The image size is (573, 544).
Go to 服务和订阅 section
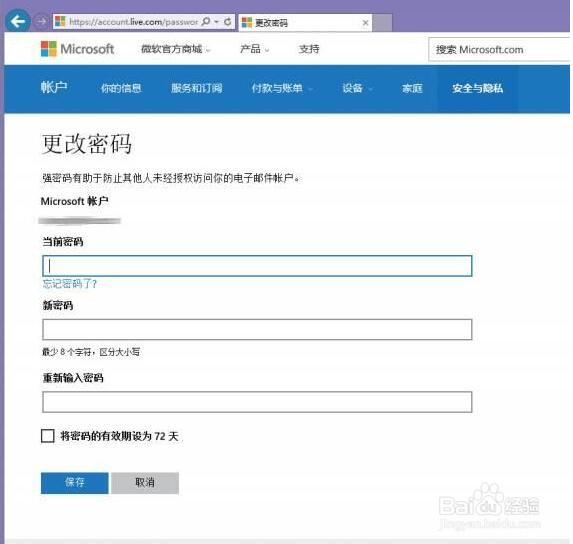click(197, 88)
